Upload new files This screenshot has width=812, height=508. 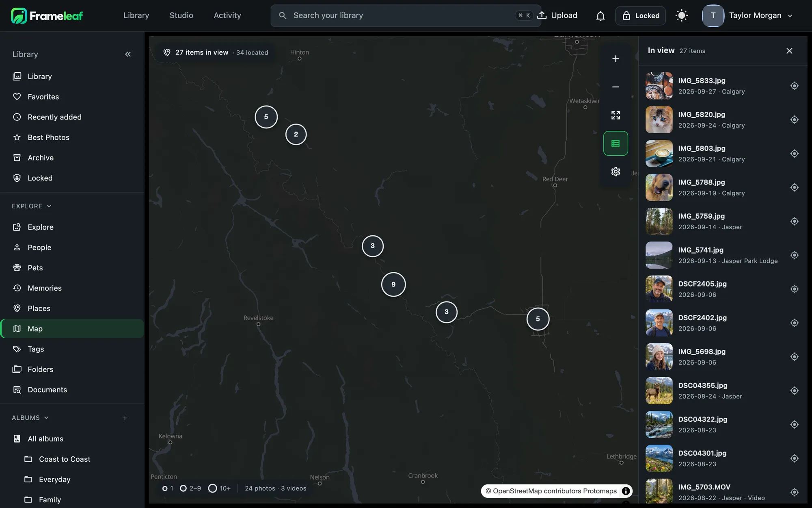pyautogui.click(x=557, y=15)
